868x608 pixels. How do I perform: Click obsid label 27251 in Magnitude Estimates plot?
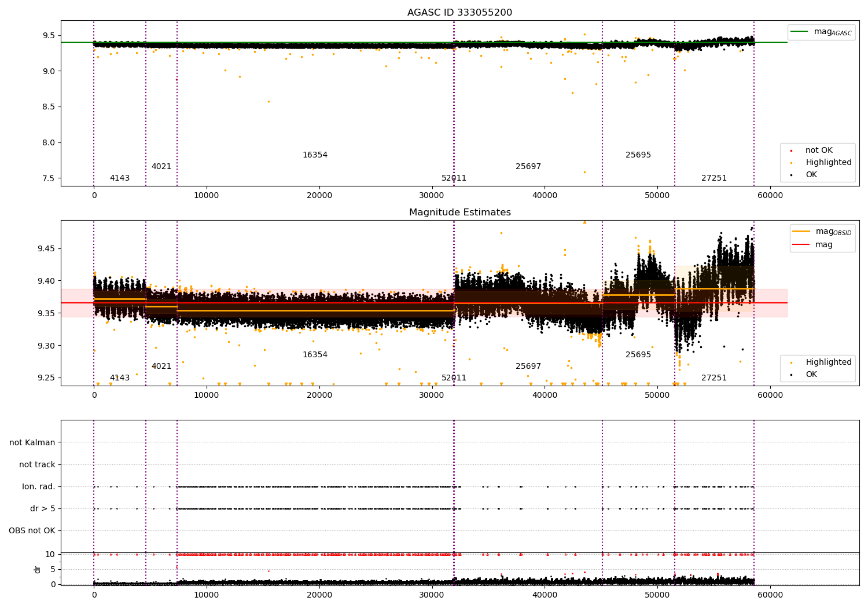714,378
